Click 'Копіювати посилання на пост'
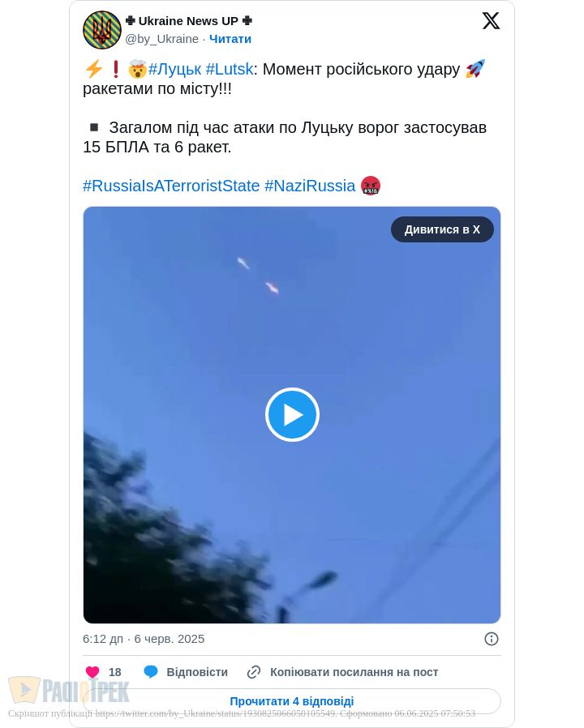The height and width of the screenshot is (728, 584). 354,672
